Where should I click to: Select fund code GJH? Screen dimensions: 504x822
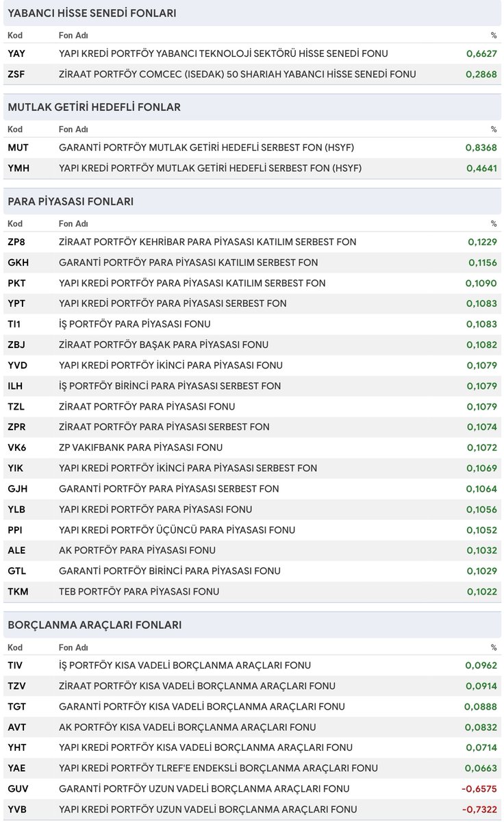tap(18, 488)
